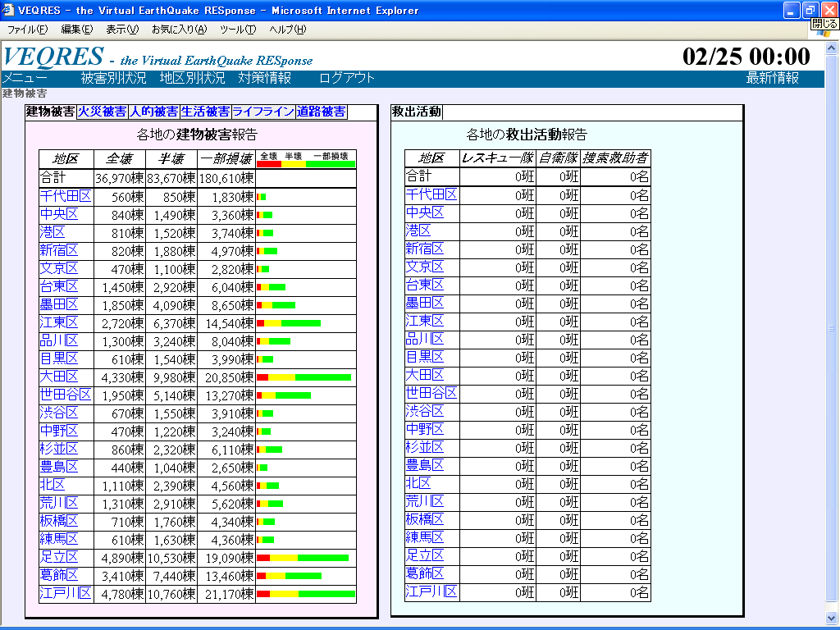Open 地区別状況 from the navigation bar

[x=192, y=79]
